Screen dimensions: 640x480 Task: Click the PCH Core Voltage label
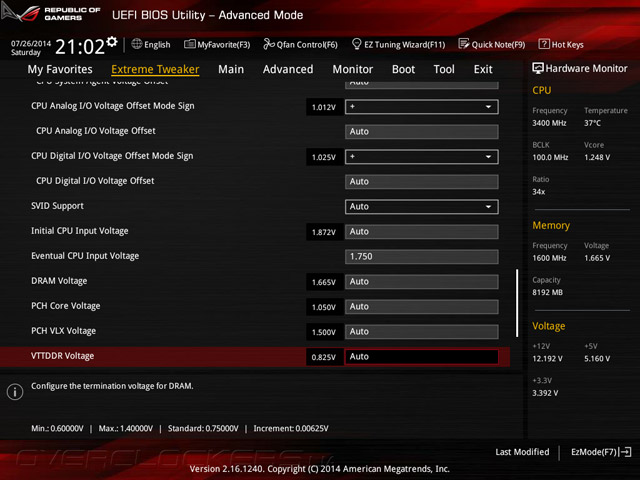[x=66, y=306]
